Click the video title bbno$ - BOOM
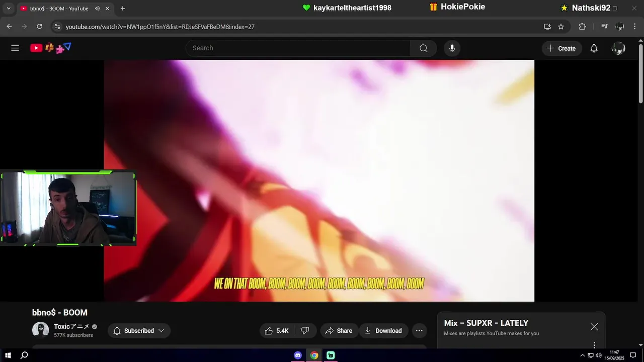Viewport: 644px width, 362px height. (60, 313)
